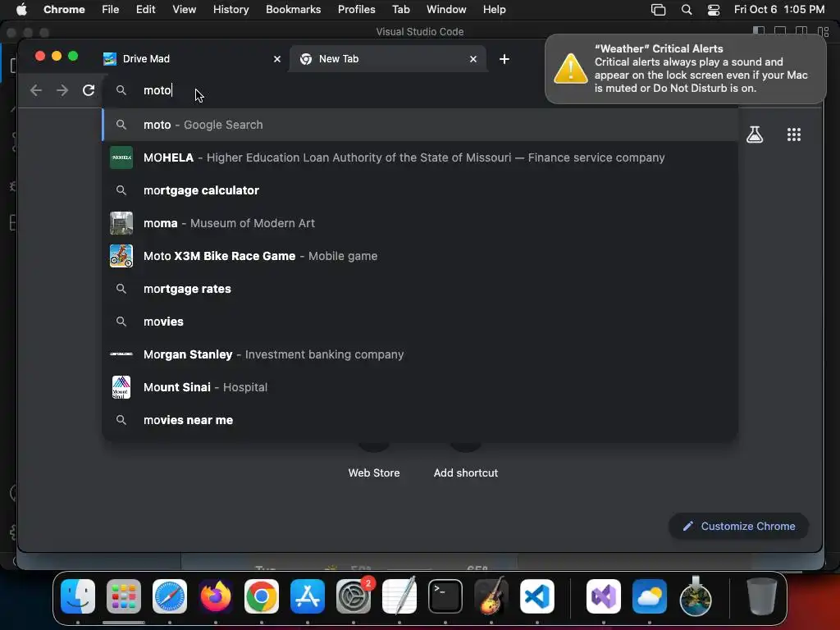Click the Moto X3M game thumbnail
The height and width of the screenshot is (630, 840).
tap(121, 256)
